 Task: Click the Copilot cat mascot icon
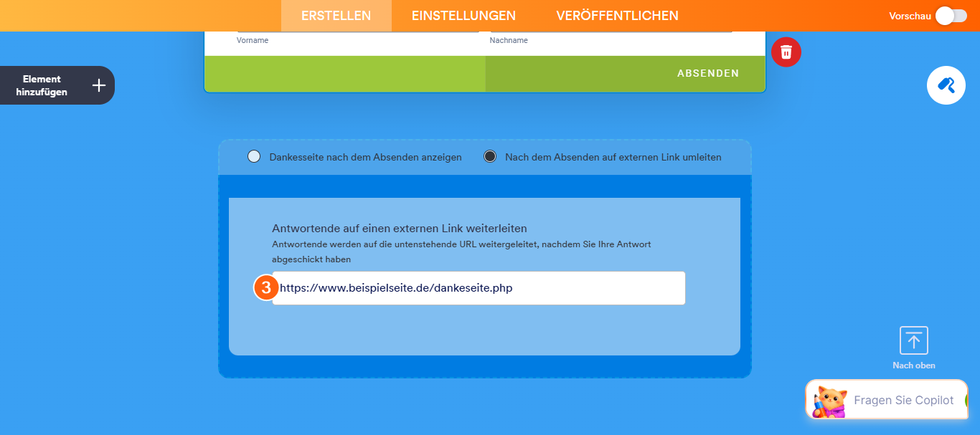click(x=830, y=401)
